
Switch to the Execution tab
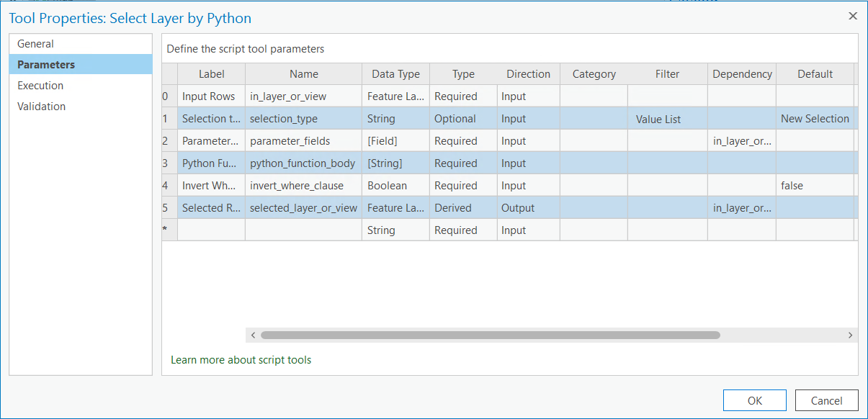point(40,86)
